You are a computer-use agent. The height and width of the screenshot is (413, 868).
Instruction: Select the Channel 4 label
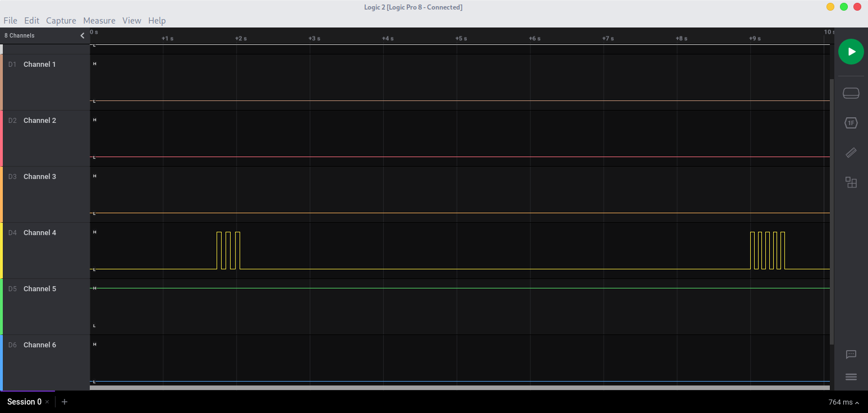39,233
